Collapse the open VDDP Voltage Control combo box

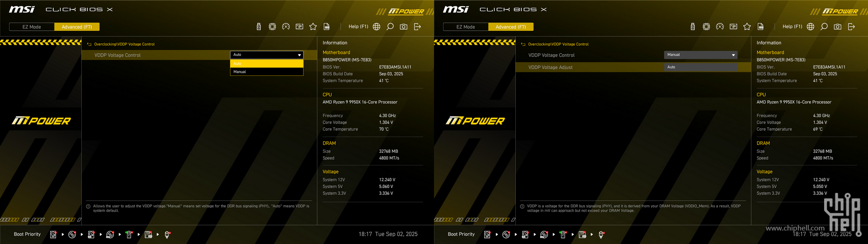click(x=267, y=55)
